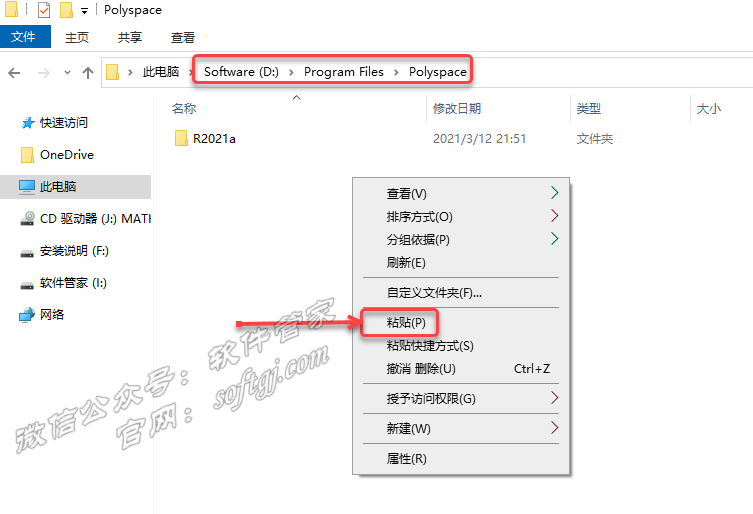Click Program Files breadcrumb
Viewport: 753px width, 514px height.
coord(344,72)
